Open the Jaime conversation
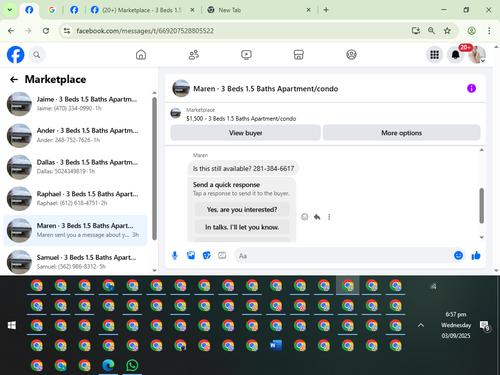The height and width of the screenshot is (375, 500). [75, 104]
